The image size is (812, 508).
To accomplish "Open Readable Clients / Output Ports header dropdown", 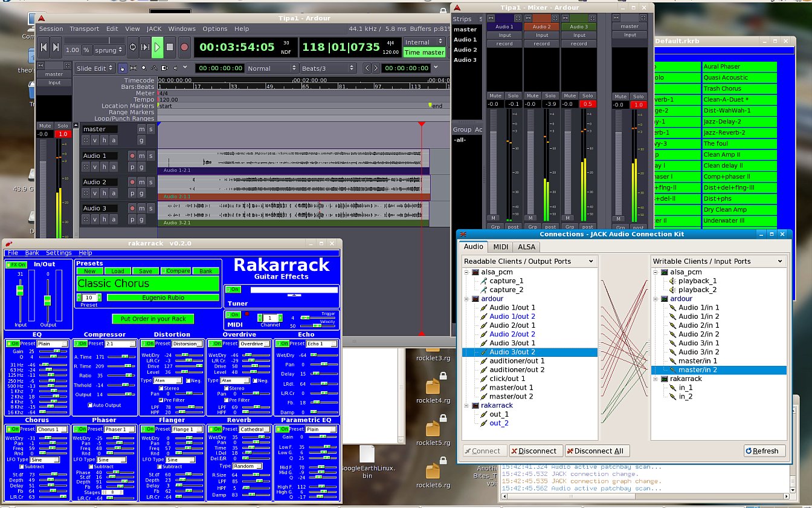I will [x=530, y=261].
